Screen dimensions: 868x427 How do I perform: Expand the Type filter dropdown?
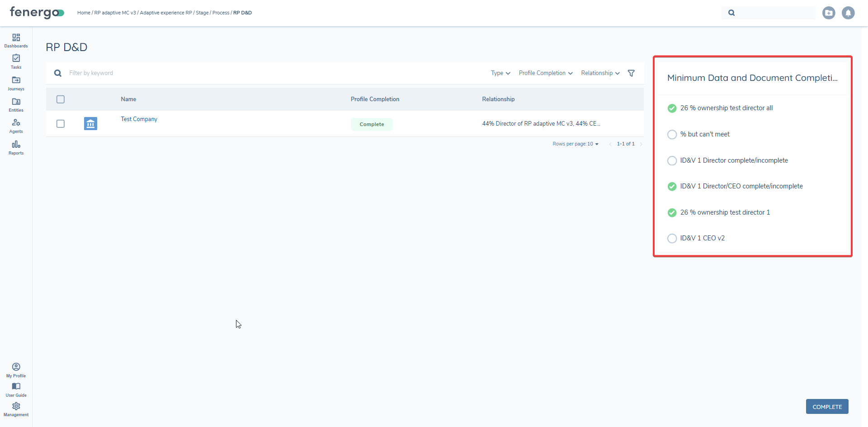click(500, 73)
